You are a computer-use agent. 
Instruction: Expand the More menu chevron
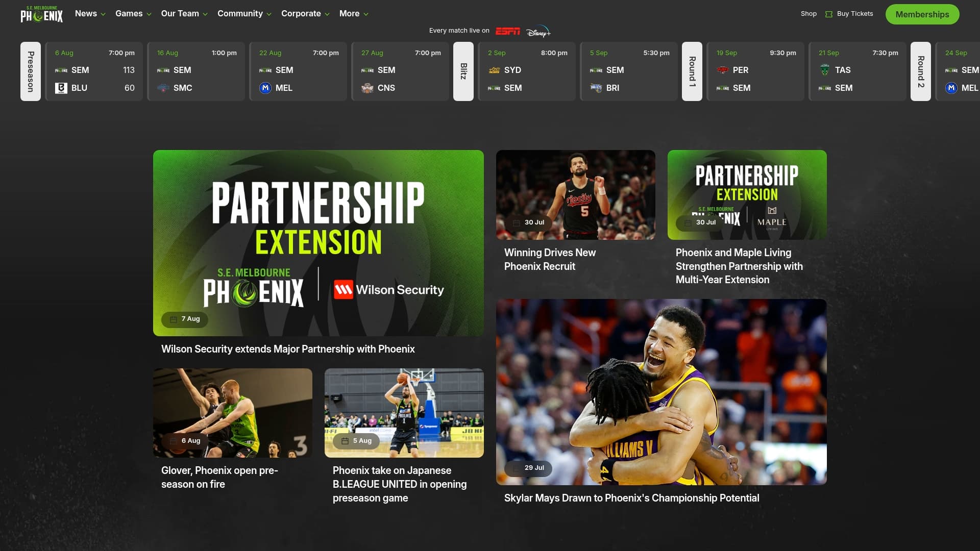(366, 14)
